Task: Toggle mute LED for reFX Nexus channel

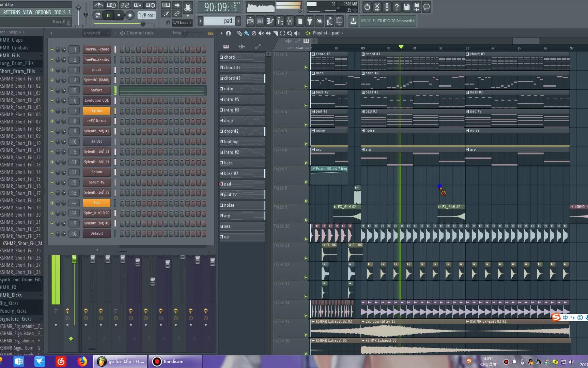Action: pos(52,121)
